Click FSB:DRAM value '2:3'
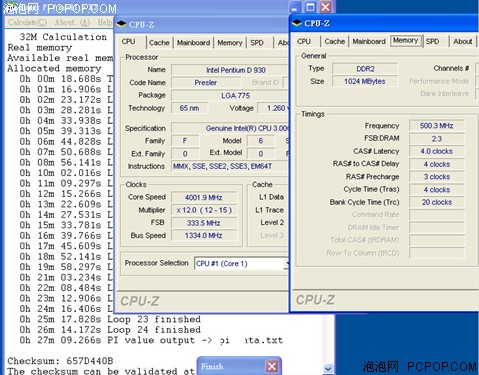479x375 pixels. (x=437, y=138)
